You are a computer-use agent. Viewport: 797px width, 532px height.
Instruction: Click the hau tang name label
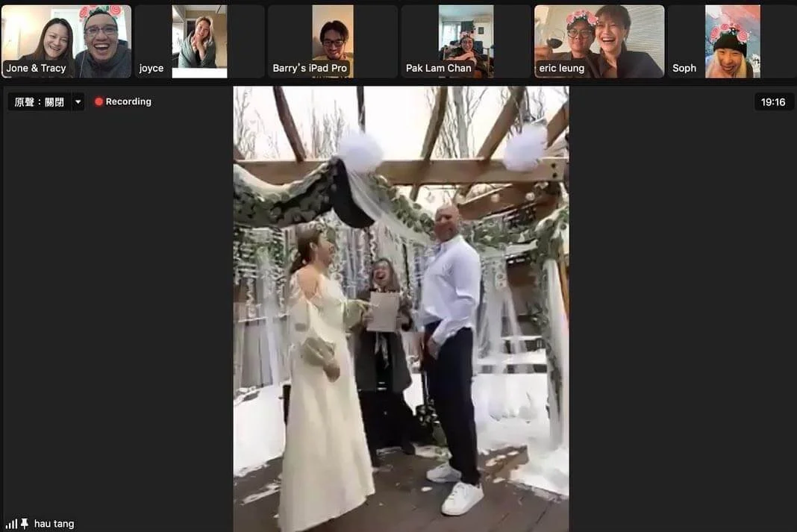click(54, 524)
